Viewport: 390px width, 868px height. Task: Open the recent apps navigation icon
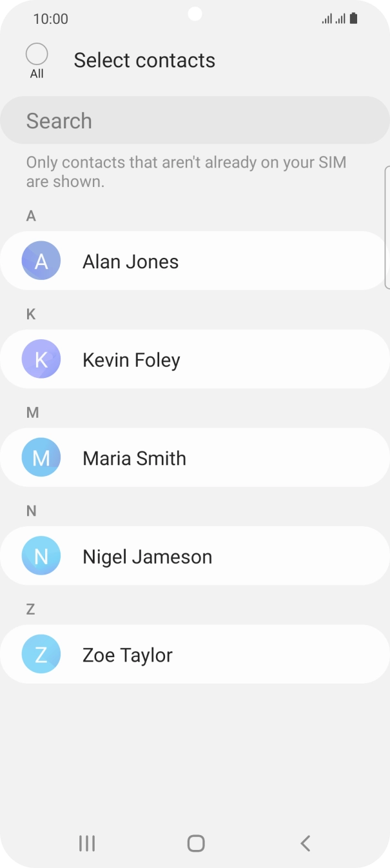tap(87, 843)
